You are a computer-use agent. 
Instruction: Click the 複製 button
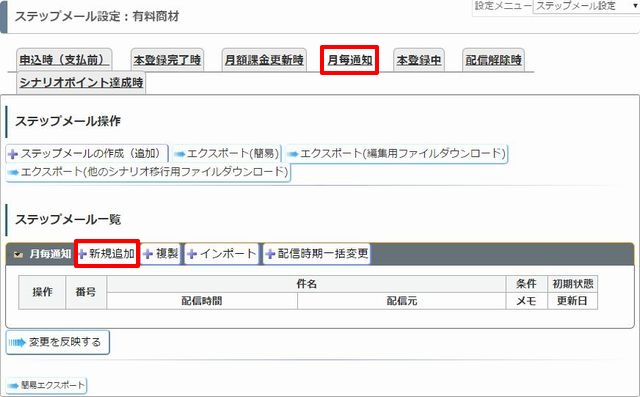(x=161, y=253)
